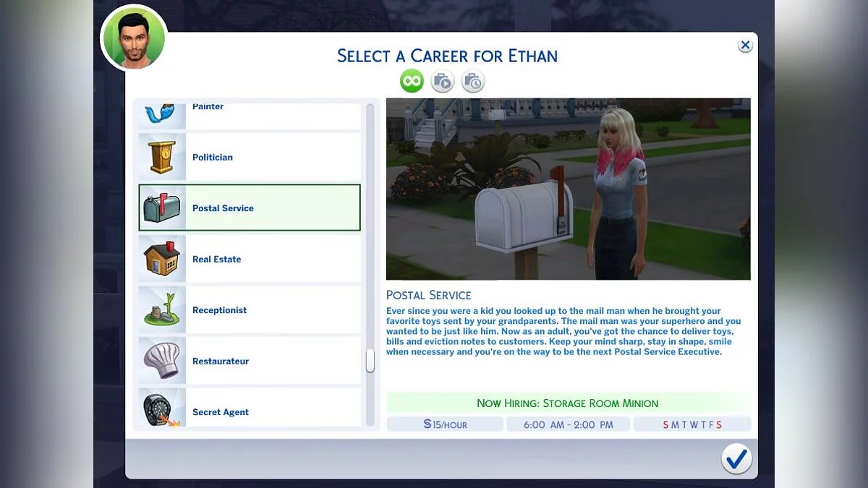Click the §15/hour pay label
The width and height of the screenshot is (868, 488).
pos(446,424)
